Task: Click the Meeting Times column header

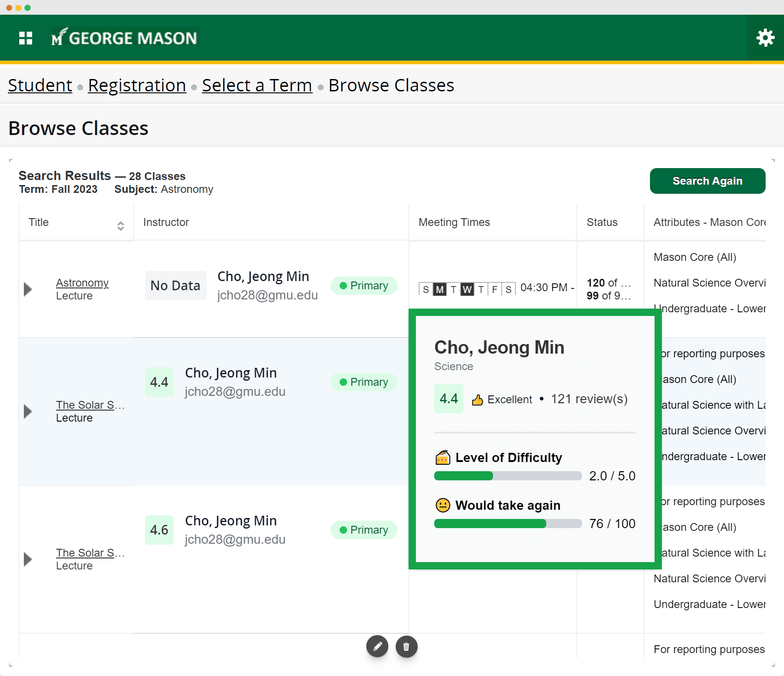Action: click(493, 223)
